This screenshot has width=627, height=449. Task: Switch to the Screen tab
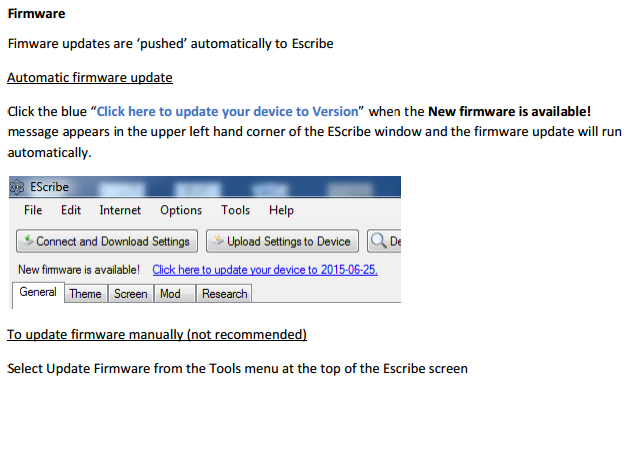tap(130, 294)
